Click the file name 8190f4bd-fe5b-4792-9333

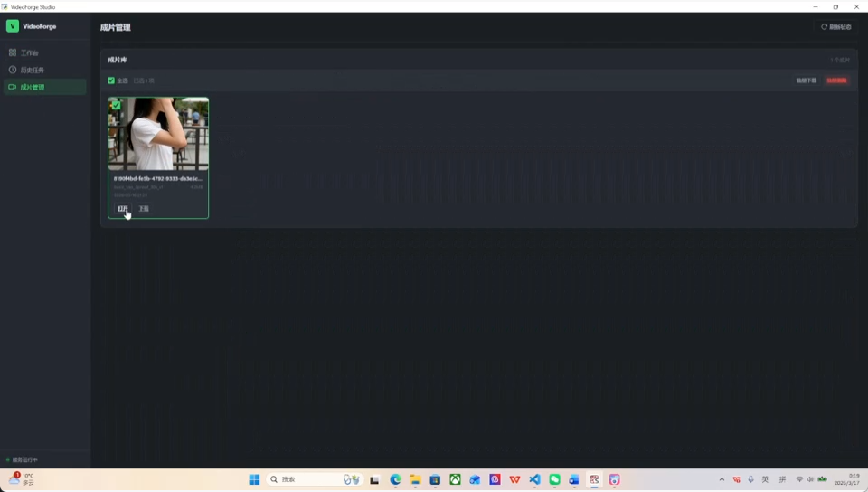[157, 179]
